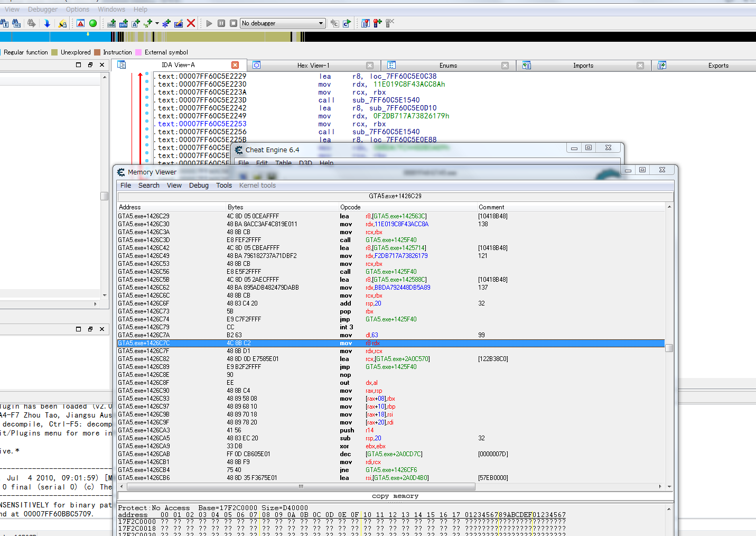Click the yellow arrow marker on navigation band
Image resolution: width=756 pixels, height=536 pixels.
point(88,34)
